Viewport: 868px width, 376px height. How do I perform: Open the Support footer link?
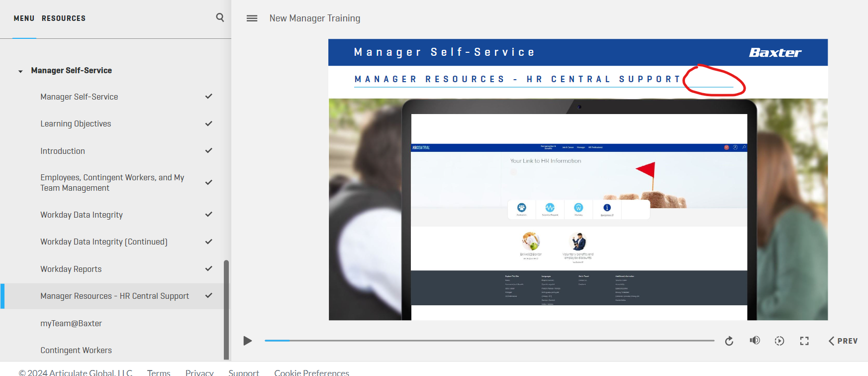tap(244, 373)
